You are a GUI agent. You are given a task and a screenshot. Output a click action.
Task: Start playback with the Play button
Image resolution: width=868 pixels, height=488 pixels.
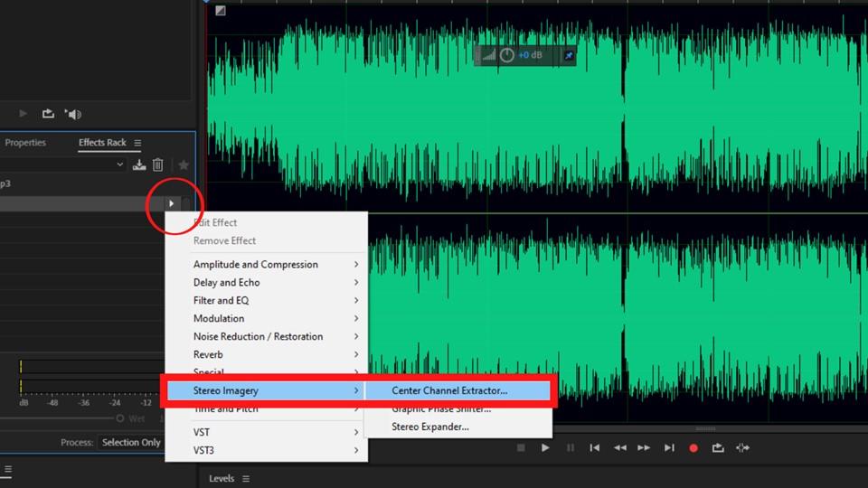(x=545, y=447)
